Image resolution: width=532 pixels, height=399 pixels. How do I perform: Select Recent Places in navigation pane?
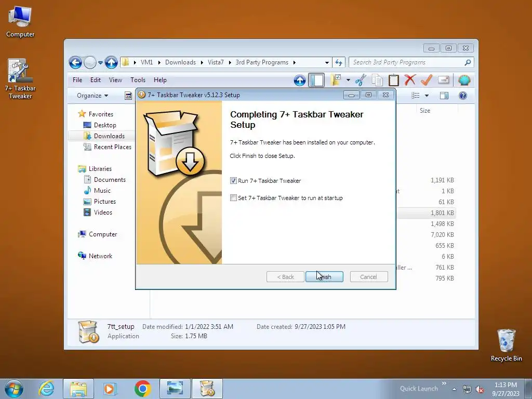113,147
